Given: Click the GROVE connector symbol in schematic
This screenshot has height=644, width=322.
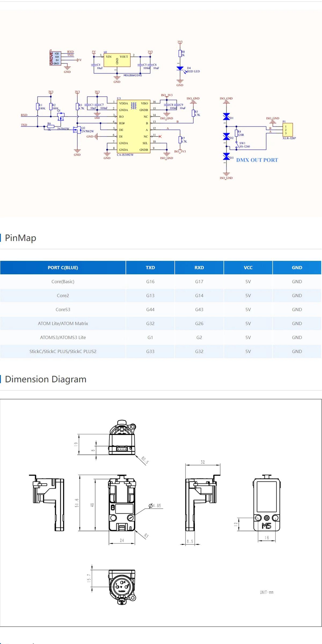Looking at the screenshot, I should point(55,58).
